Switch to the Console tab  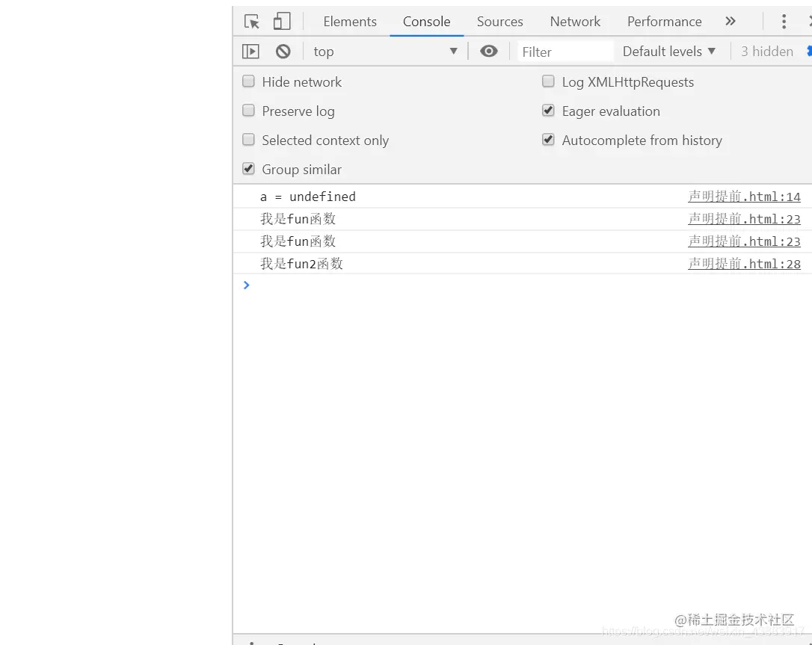click(427, 21)
